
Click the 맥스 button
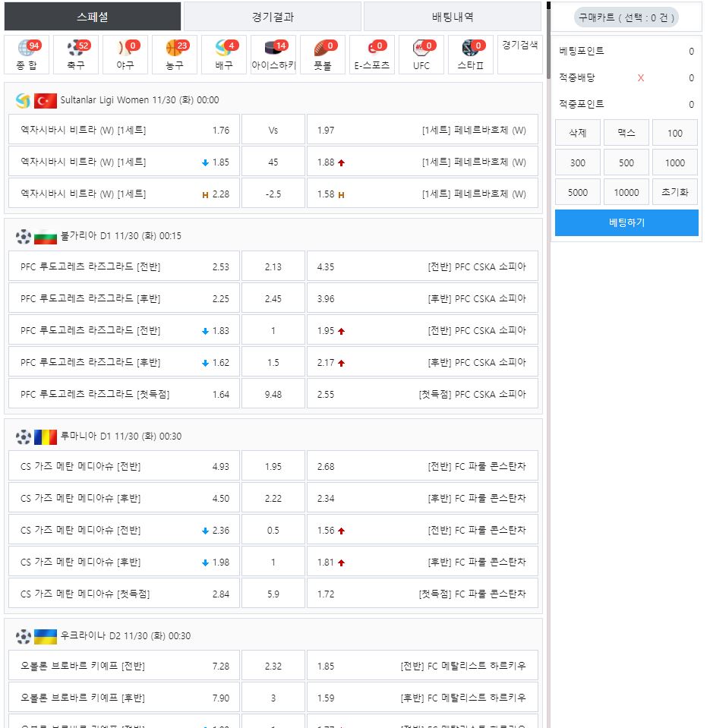tap(626, 133)
